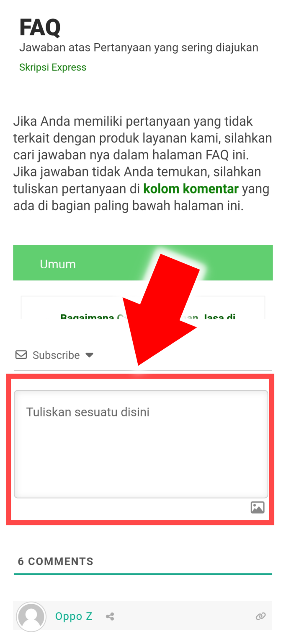The height and width of the screenshot is (644, 286).
Task: Click the envelope icon beside Subscribe
Action: pos(21,355)
